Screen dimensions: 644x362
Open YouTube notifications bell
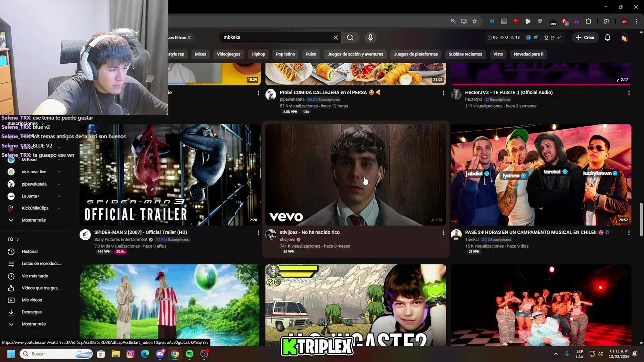pos(608,37)
